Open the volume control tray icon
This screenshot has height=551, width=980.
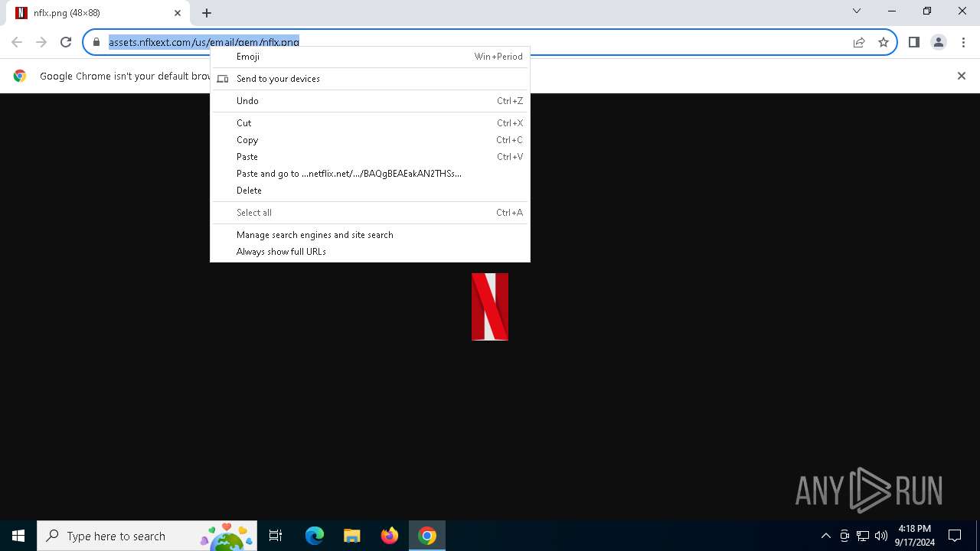(881, 536)
